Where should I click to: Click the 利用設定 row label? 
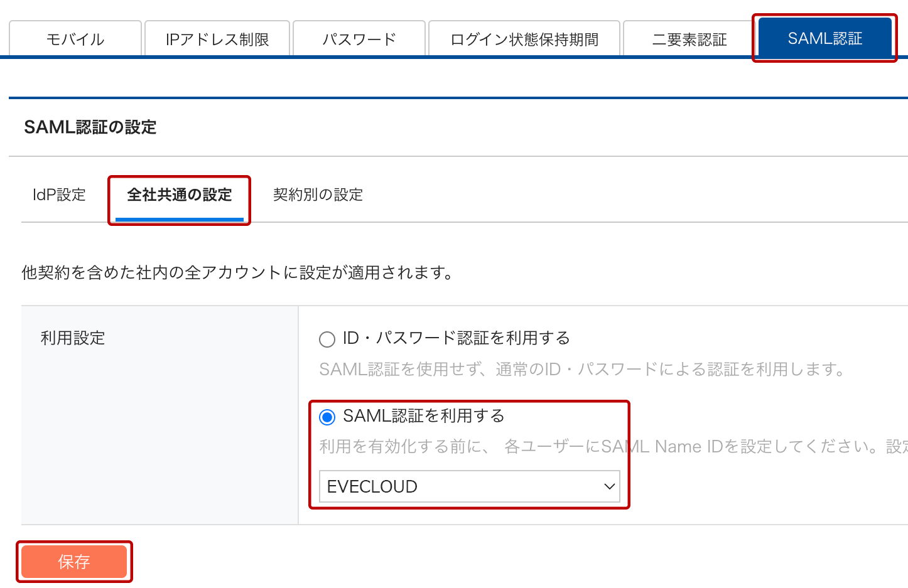[x=73, y=338]
